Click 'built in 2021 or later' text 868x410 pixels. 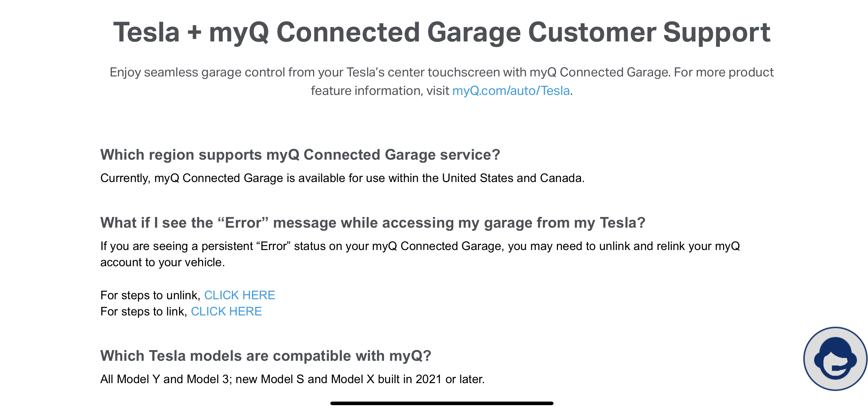coord(431,379)
